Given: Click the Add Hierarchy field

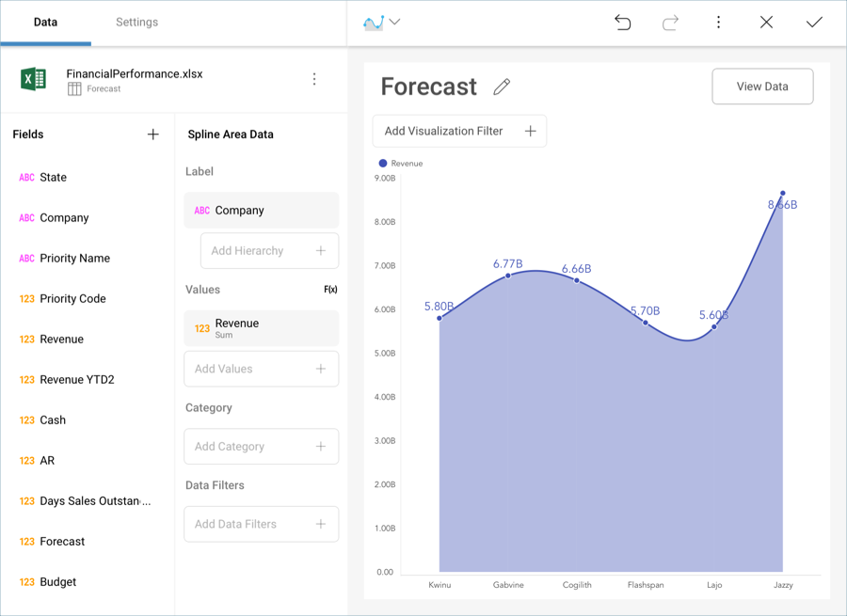Looking at the screenshot, I should (269, 251).
